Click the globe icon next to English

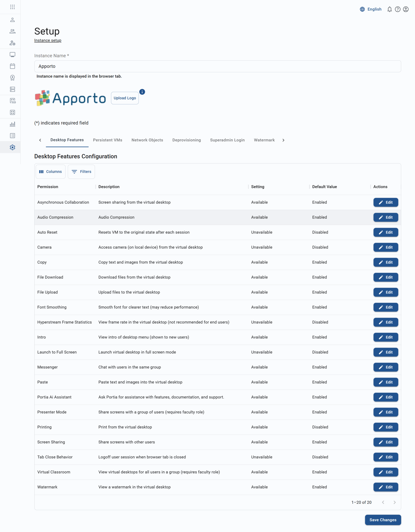coord(362,9)
